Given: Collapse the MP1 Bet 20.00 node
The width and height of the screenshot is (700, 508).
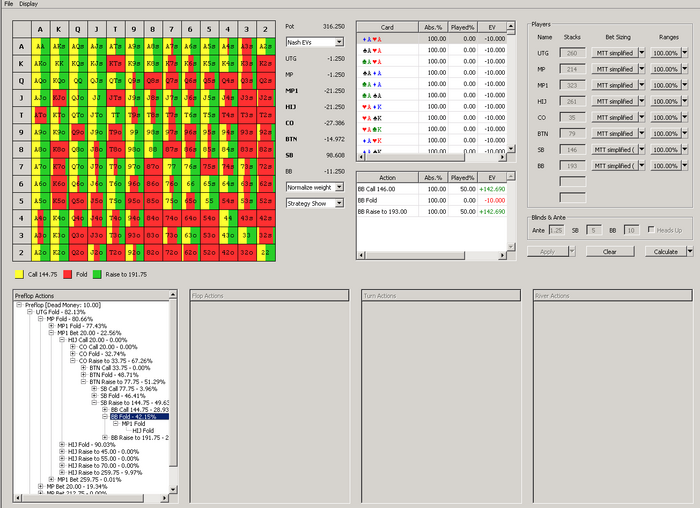Looking at the screenshot, I should pyautogui.click(x=51, y=333).
